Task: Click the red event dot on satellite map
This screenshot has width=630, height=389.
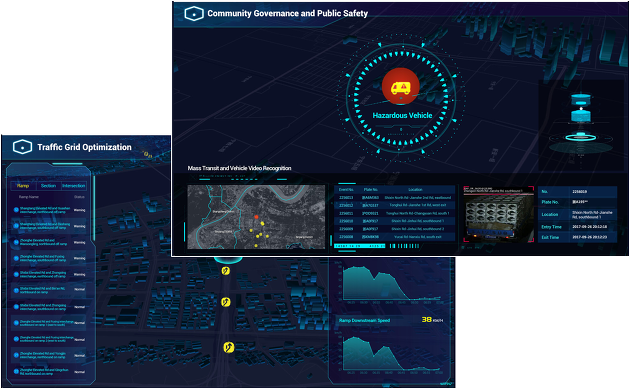Action: 256,217
